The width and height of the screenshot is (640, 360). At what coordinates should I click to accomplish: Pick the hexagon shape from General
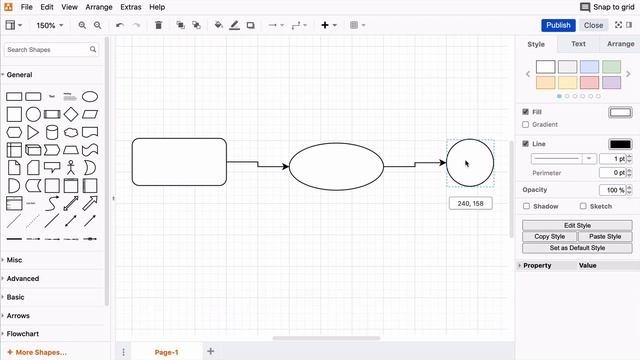(14, 132)
